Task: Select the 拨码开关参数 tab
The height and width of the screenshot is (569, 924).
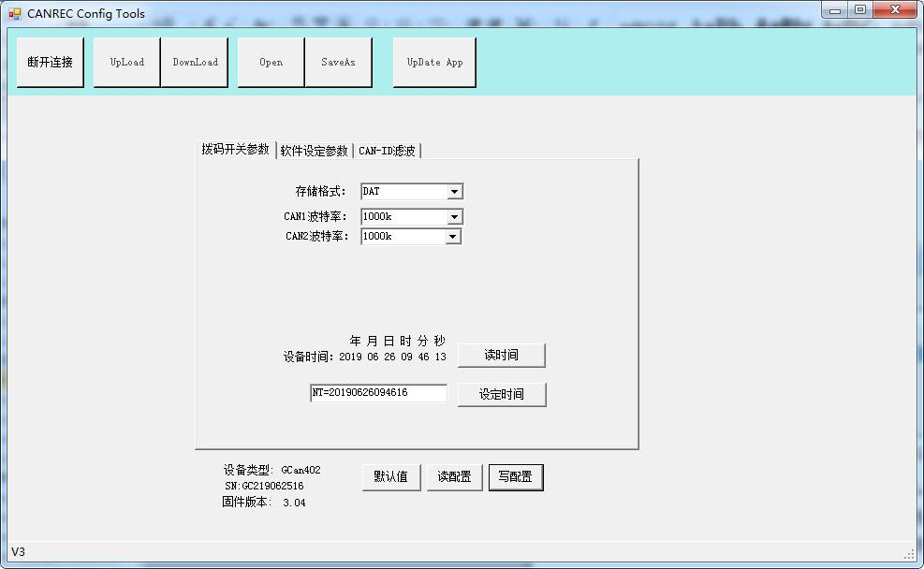Action: click(235, 150)
